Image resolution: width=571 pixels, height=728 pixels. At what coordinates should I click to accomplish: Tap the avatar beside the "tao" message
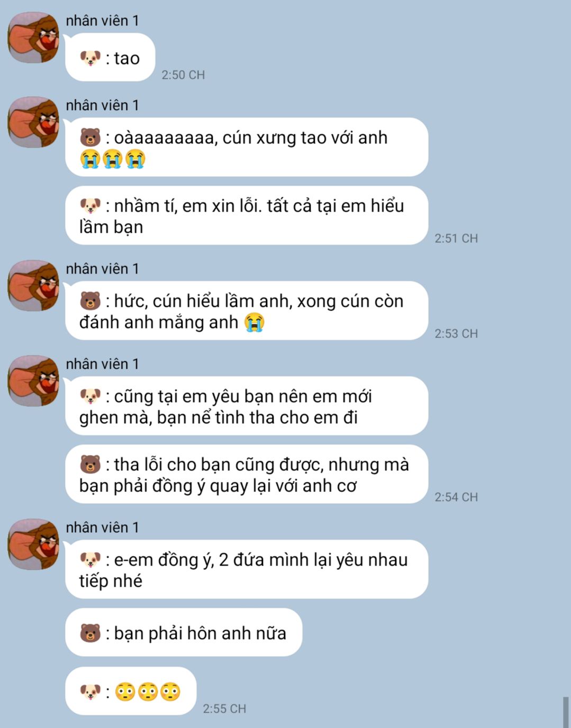point(33,38)
